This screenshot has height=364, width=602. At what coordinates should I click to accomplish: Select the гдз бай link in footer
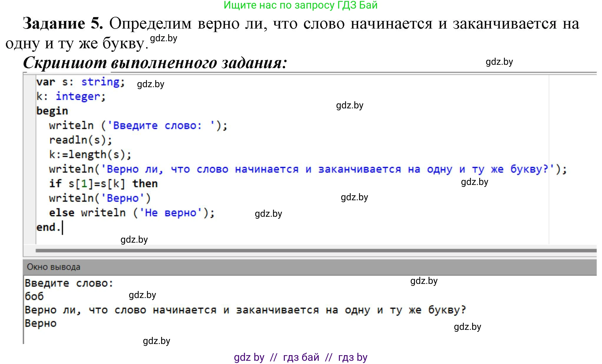pyautogui.click(x=299, y=357)
